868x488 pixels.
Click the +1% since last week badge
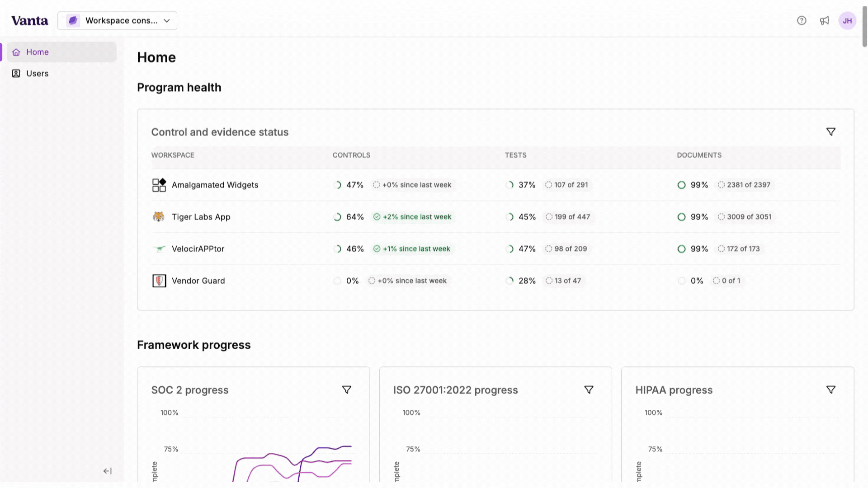tap(412, 249)
